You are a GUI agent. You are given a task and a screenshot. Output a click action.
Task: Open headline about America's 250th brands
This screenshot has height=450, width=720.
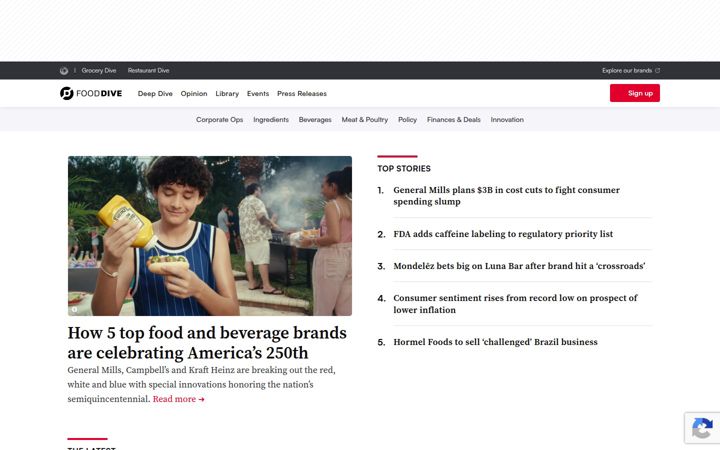click(207, 343)
